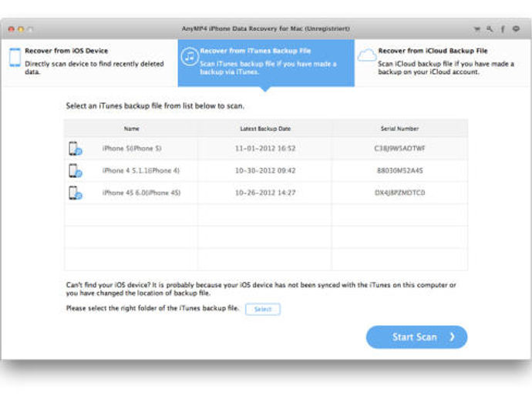Sort by Latest Backup Date column header
The height and width of the screenshot is (399, 532).
pos(265,129)
